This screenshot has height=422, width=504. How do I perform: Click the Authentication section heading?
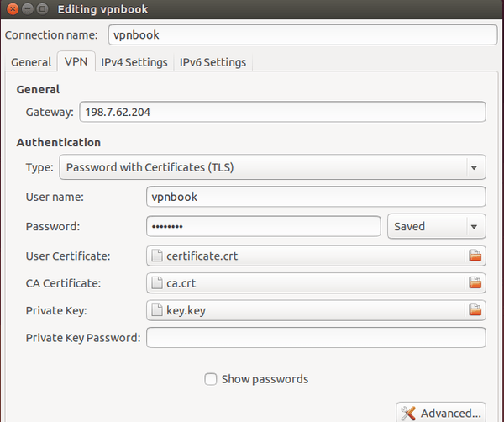[x=59, y=142]
